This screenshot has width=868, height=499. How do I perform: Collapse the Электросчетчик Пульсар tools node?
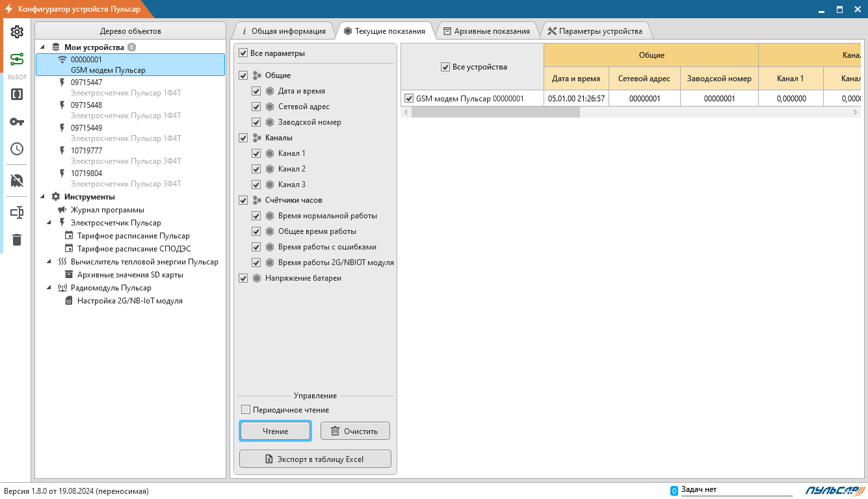[x=49, y=223]
